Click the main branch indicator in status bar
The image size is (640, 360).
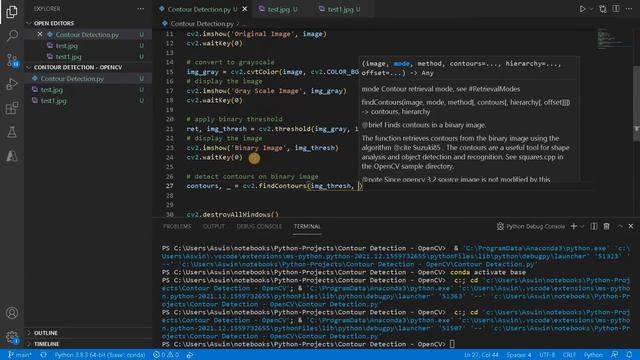pos(19,355)
